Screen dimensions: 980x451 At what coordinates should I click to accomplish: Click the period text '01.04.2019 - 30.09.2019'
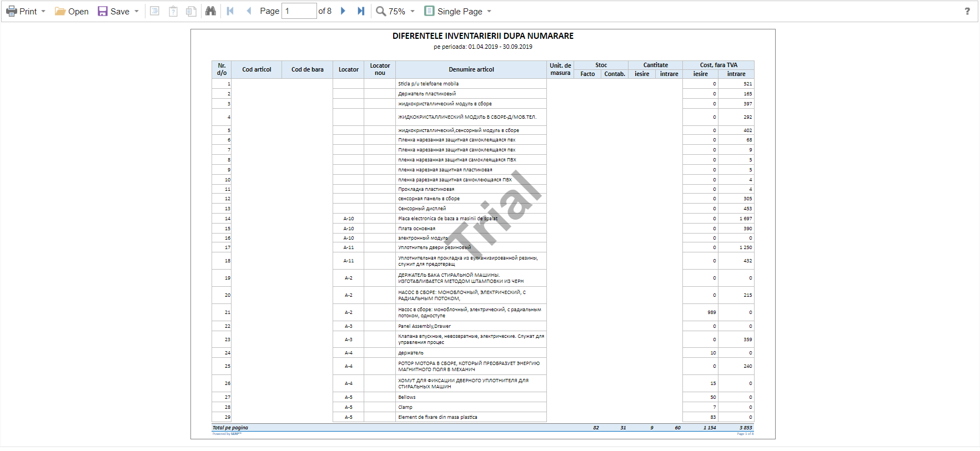[500, 47]
